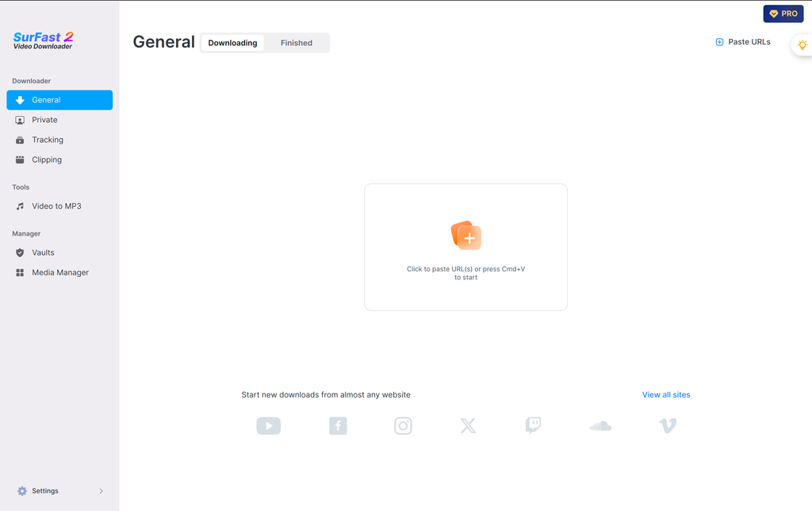Viewport: 812px width, 511px height.
Task: Select the Instagram site icon
Action: (x=403, y=426)
